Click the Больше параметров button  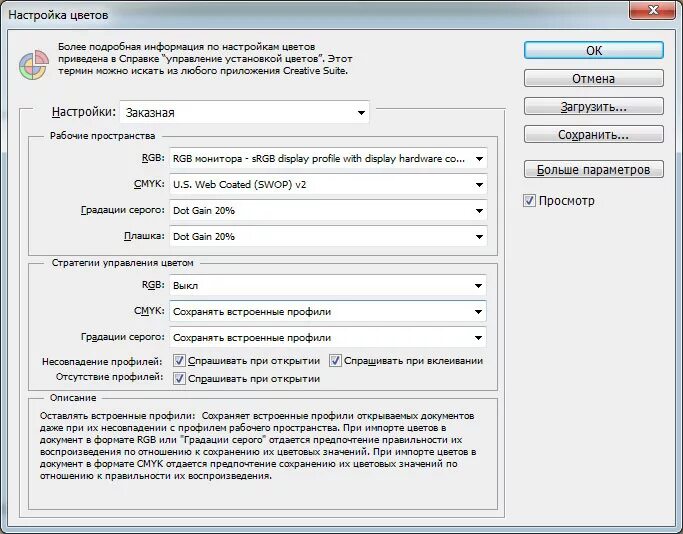point(594,169)
